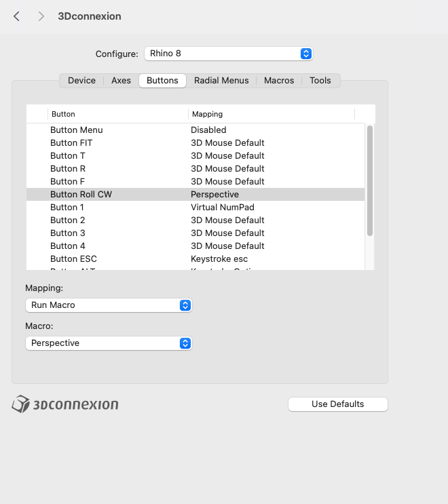Go forward with the right chevron
The width and height of the screenshot is (448, 504).
pyautogui.click(x=41, y=16)
